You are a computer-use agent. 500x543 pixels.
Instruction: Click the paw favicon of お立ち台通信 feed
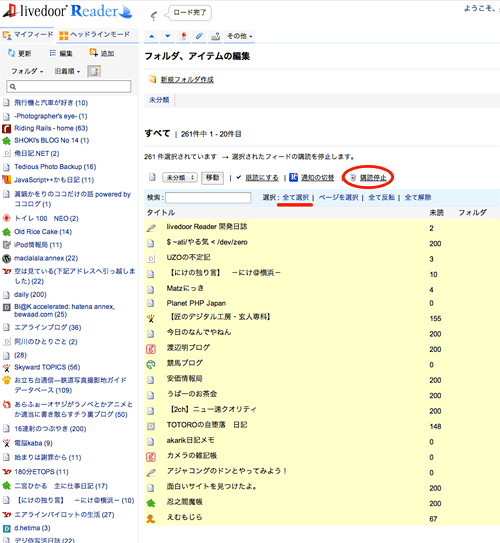[7, 380]
